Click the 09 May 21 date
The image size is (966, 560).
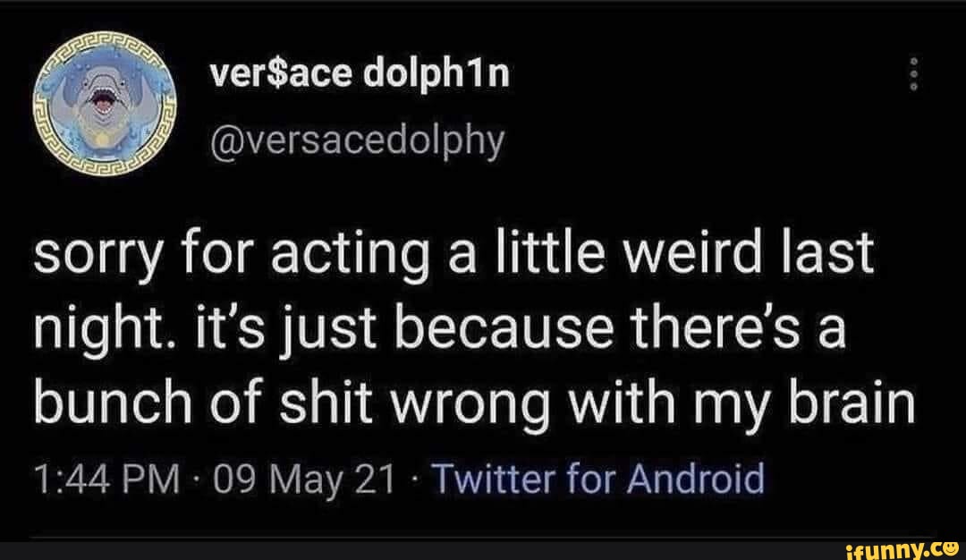click(301, 479)
